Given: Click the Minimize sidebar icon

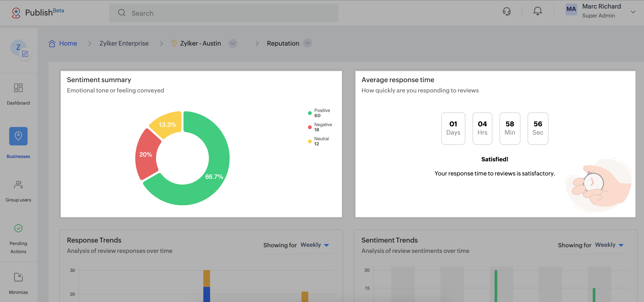Looking at the screenshot, I should pos(18,277).
